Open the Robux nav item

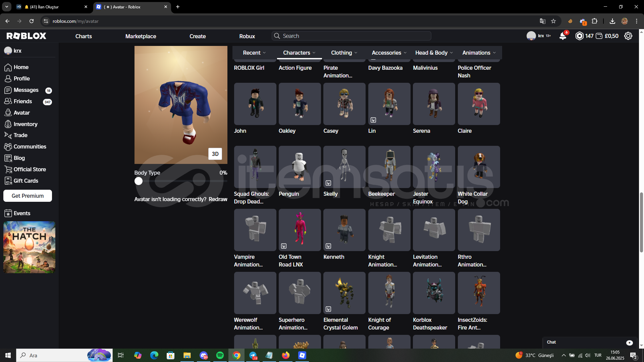(247, 36)
